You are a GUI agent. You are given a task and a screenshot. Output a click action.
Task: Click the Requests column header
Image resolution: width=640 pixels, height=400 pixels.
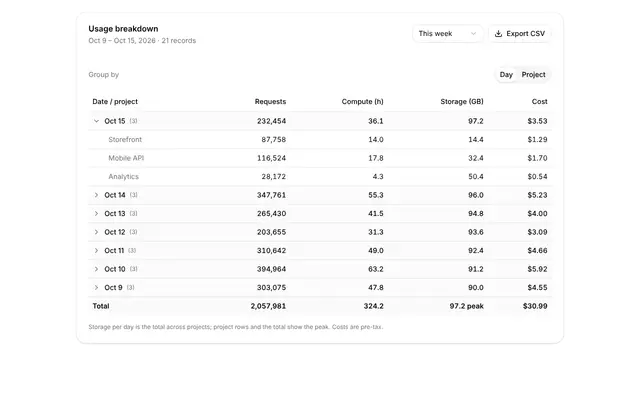270,102
